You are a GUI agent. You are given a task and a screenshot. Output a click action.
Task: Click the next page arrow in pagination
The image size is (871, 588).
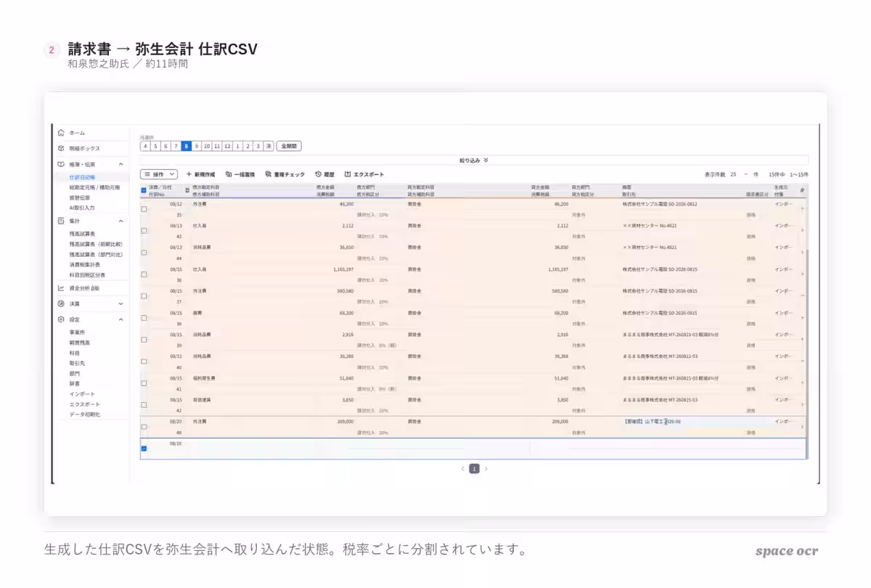click(x=486, y=469)
